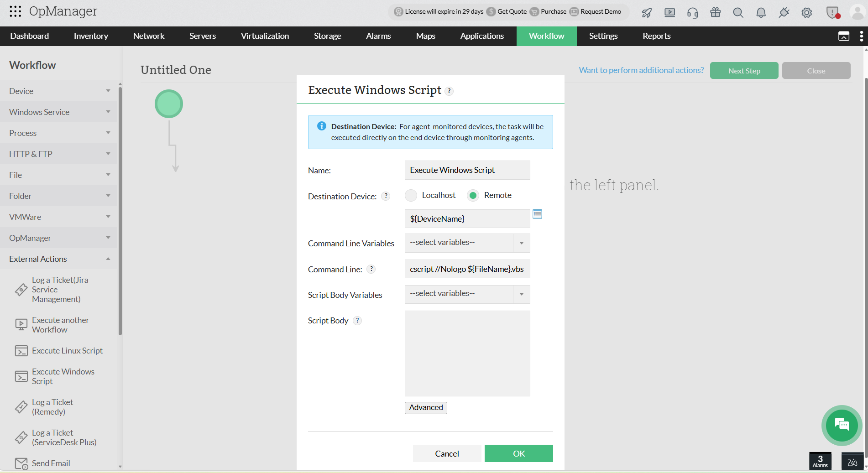
Task: Open the Alarms tab
Action: 378,36
